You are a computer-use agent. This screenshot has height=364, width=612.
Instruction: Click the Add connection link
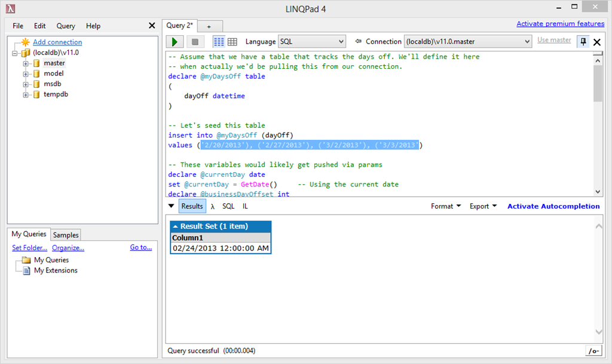point(57,42)
